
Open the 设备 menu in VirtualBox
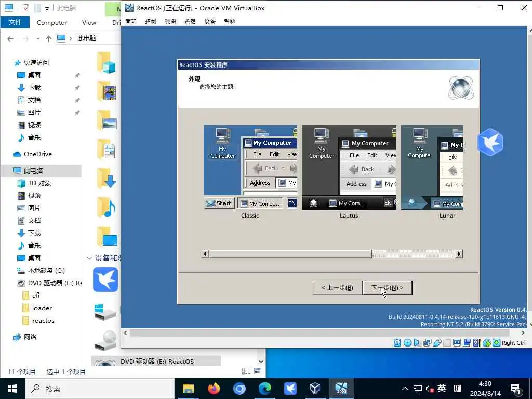click(x=210, y=21)
